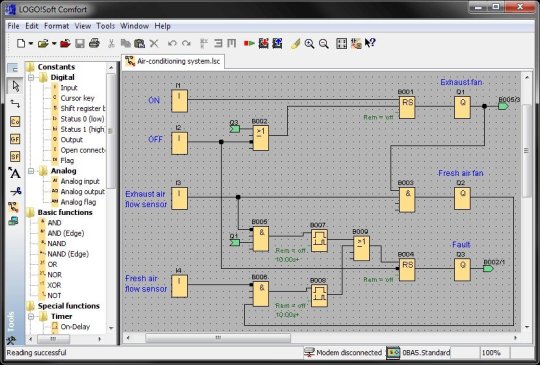The height and width of the screenshot is (365, 540).
Task: Click the B002 OR block
Action: 261,138
